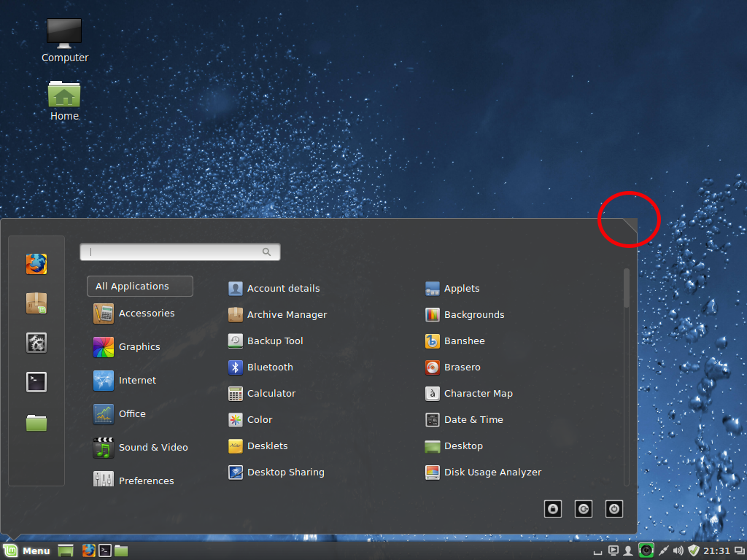Open the Menu button on the taskbar

pos(27,551)
